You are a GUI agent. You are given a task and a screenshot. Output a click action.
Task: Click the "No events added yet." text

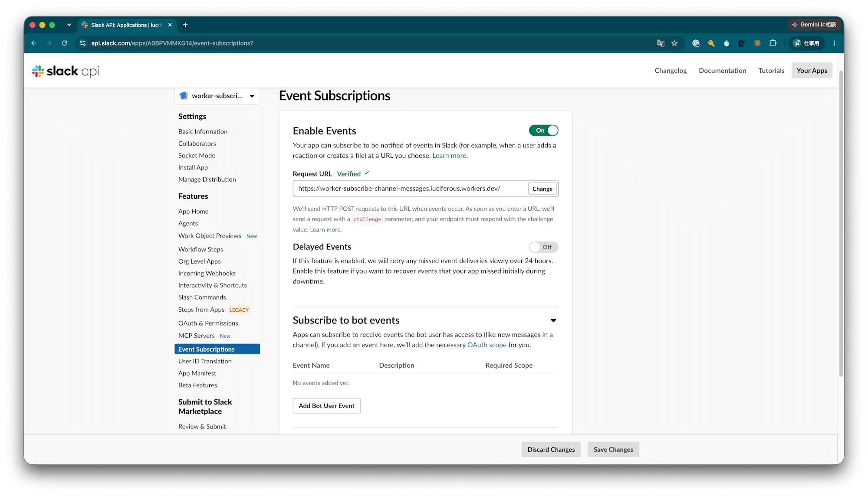321,383
